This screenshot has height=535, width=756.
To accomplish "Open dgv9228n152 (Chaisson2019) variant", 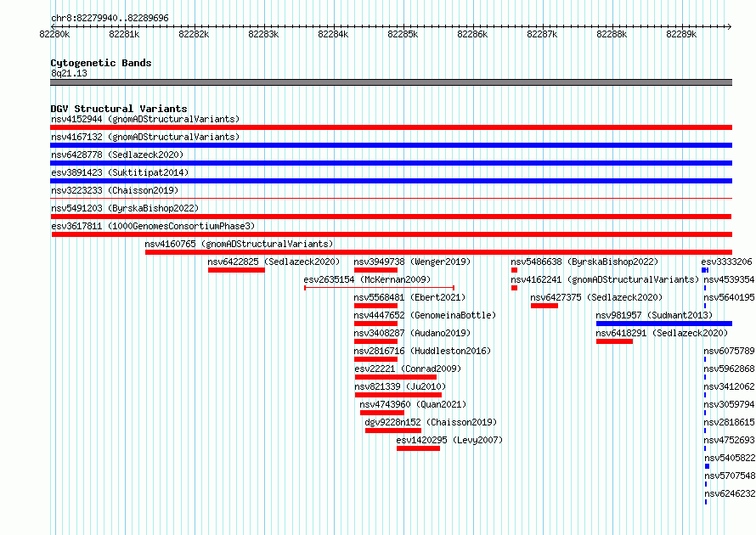I will point(431,422).
